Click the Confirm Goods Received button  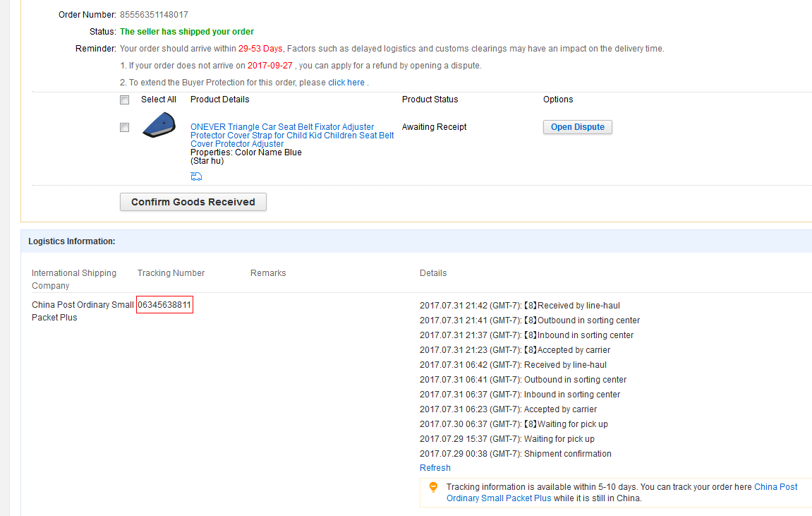click(x=193, y=202)
